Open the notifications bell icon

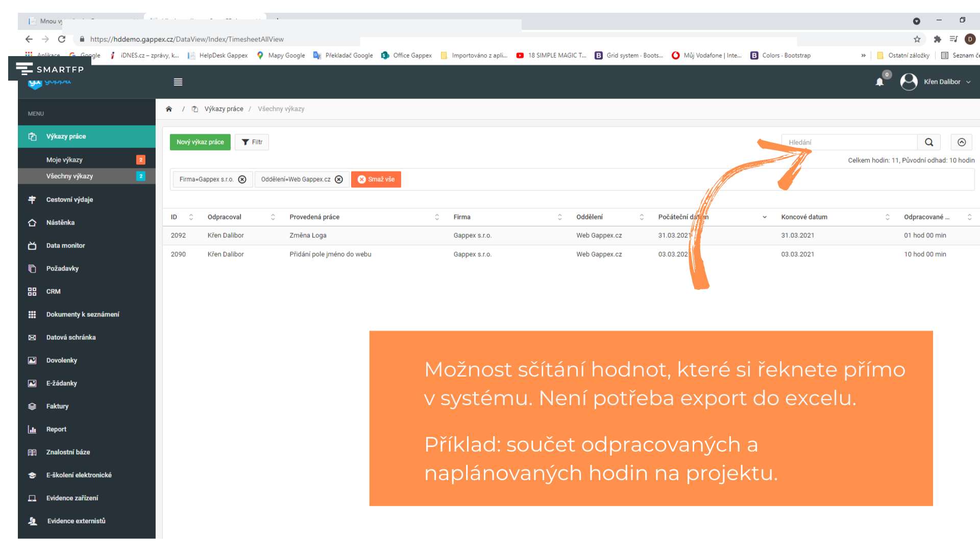click(x=879, y=82)
